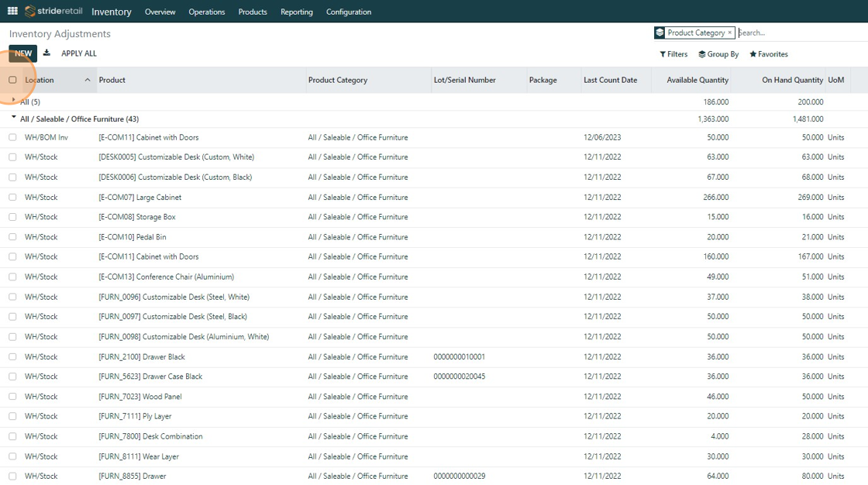The image size is (868, 485).
Task: Select the Large Cabinet row checkbox
Action: click(12, 198)
